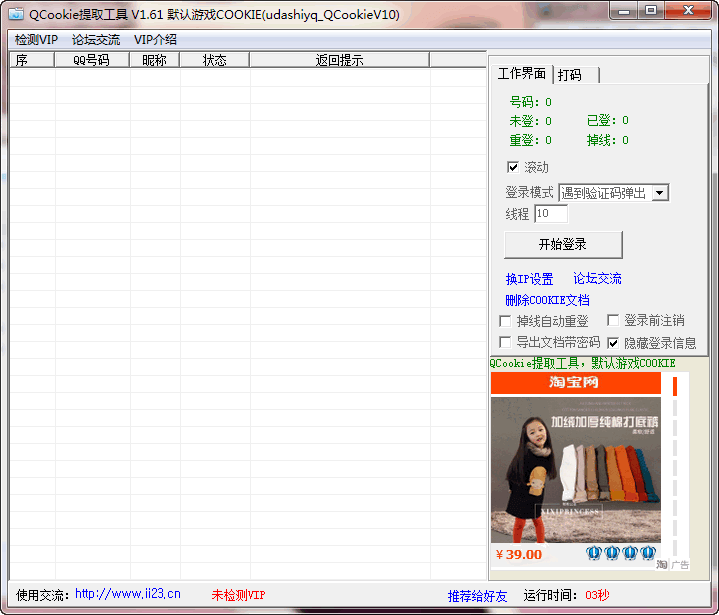
Task: Click the 未登: 0 counter text
Action: 531,121
